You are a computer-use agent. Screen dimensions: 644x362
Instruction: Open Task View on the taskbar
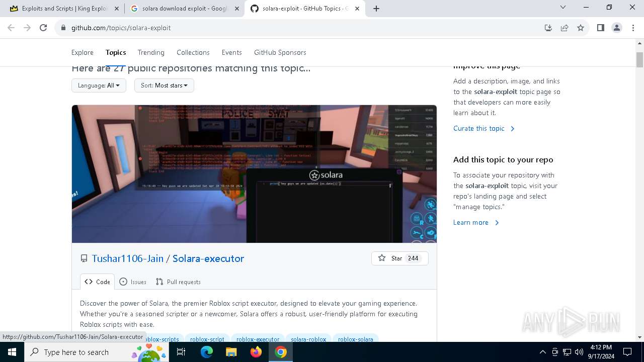(182, 352)
